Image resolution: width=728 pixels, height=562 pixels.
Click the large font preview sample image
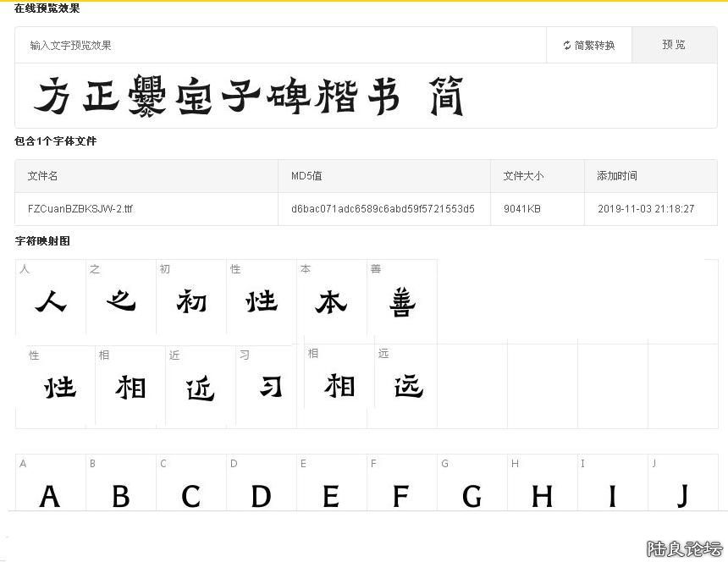[x=249, y=96]
